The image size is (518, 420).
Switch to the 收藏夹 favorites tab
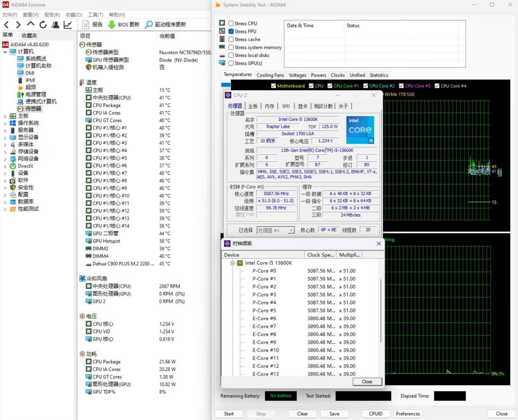29,35
